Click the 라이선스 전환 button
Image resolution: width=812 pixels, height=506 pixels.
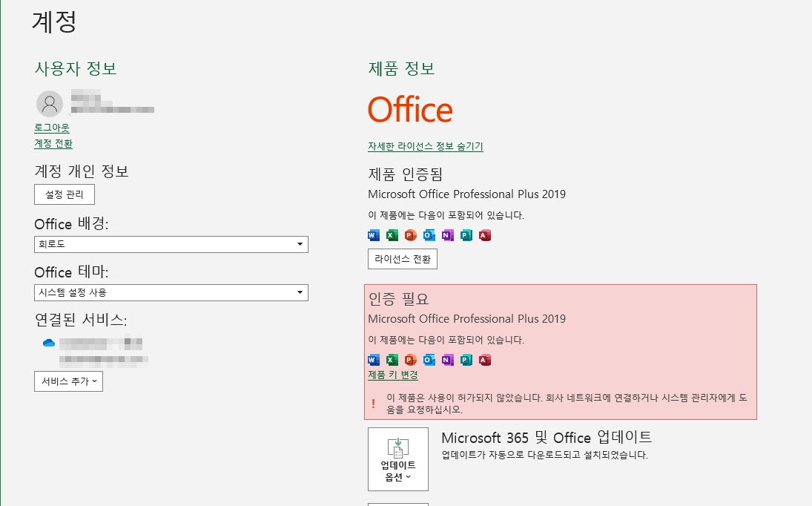tap(403, 259)
